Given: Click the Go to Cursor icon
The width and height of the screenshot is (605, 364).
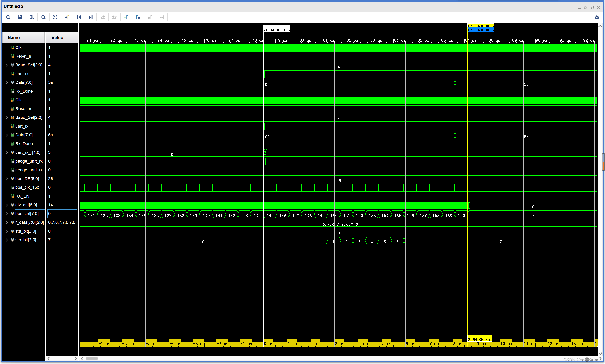Looking at the screenshot, I should (67, 17).
